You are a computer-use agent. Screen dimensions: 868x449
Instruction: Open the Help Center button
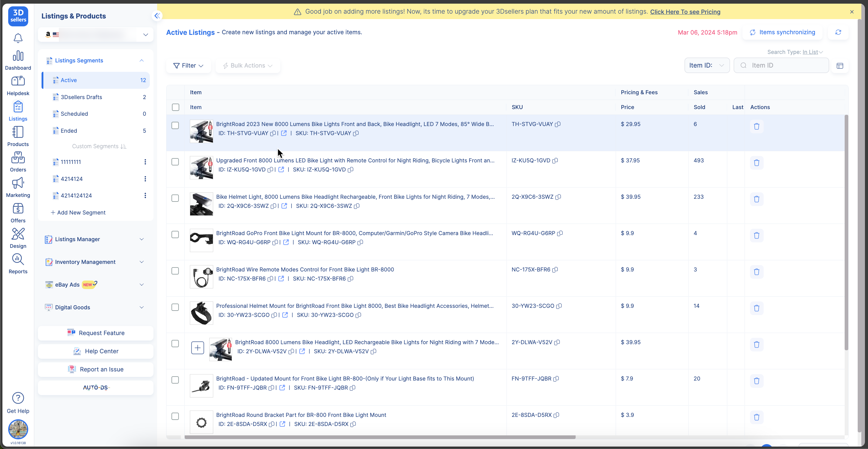(96, 351)
